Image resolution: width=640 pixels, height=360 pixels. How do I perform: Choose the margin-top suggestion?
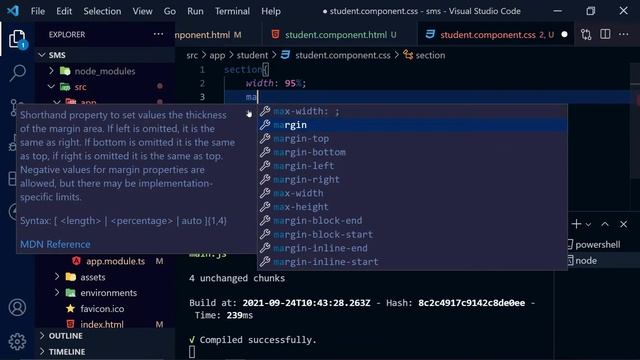[412, 138]
